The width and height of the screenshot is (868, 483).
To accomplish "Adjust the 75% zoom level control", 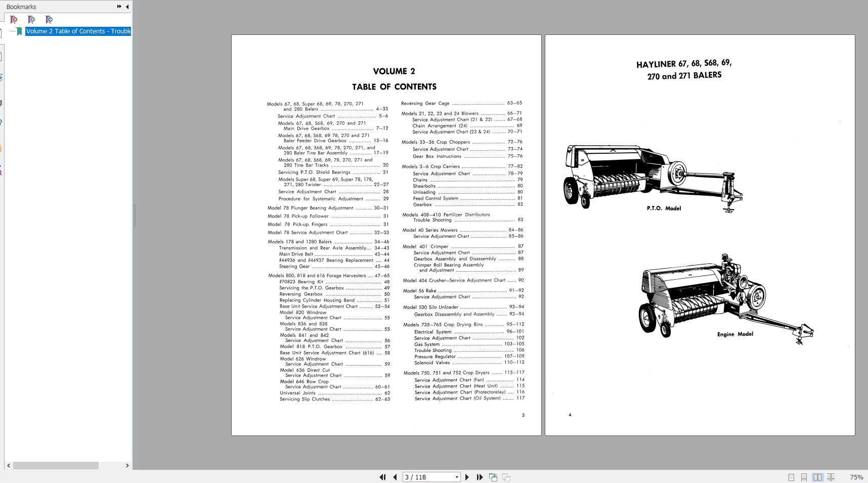I will coord(856,477).
